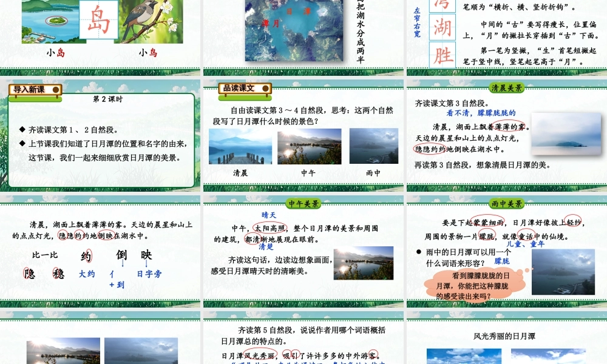
Task: Click the blue vertical 左窄右宽 note
Action: 417,22
